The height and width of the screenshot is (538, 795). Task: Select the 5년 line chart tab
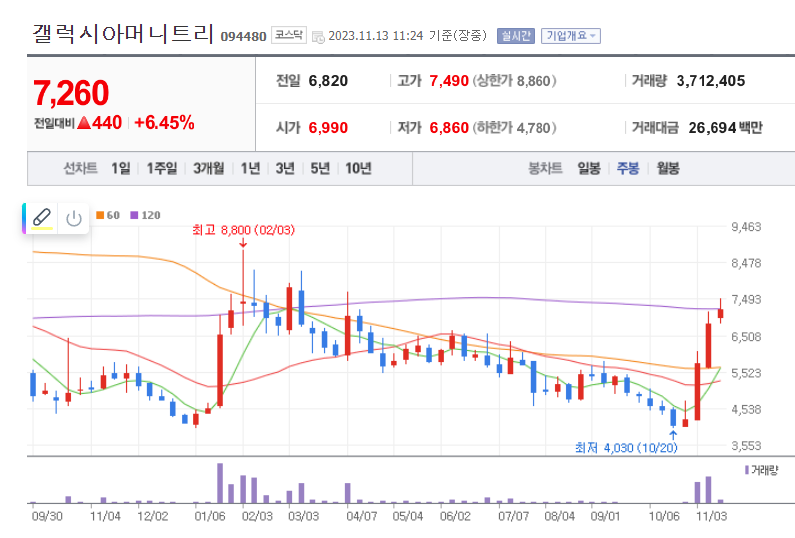320,168
